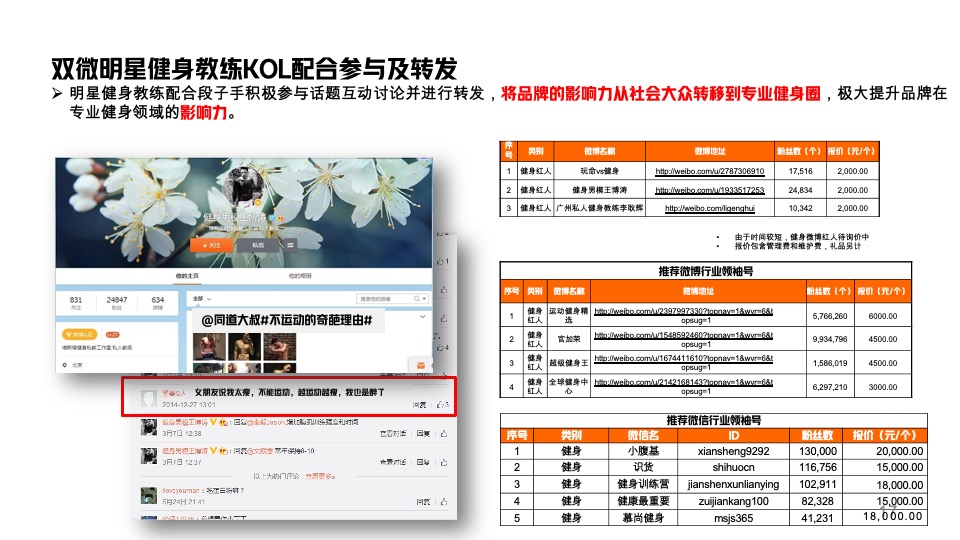The image size is (960, 540).
Task: Click 回复 on the 3月7日 12:38 comment
Action: pyautogui.click(x=423, y=433)
